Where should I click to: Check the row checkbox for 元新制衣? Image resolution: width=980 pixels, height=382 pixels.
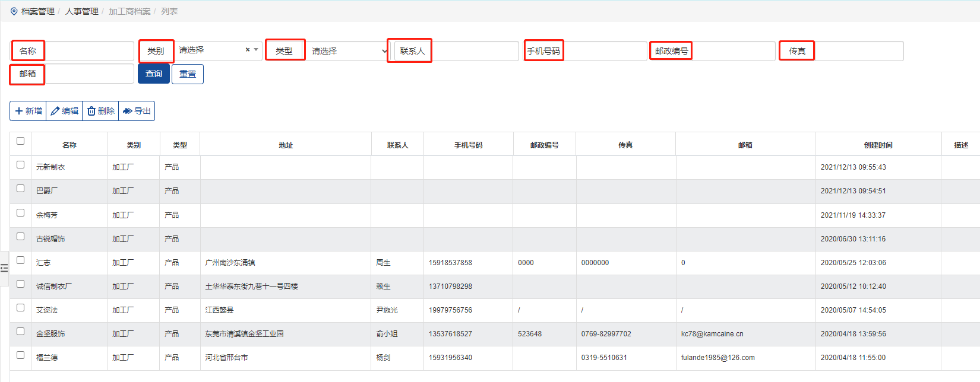[20, 165]
